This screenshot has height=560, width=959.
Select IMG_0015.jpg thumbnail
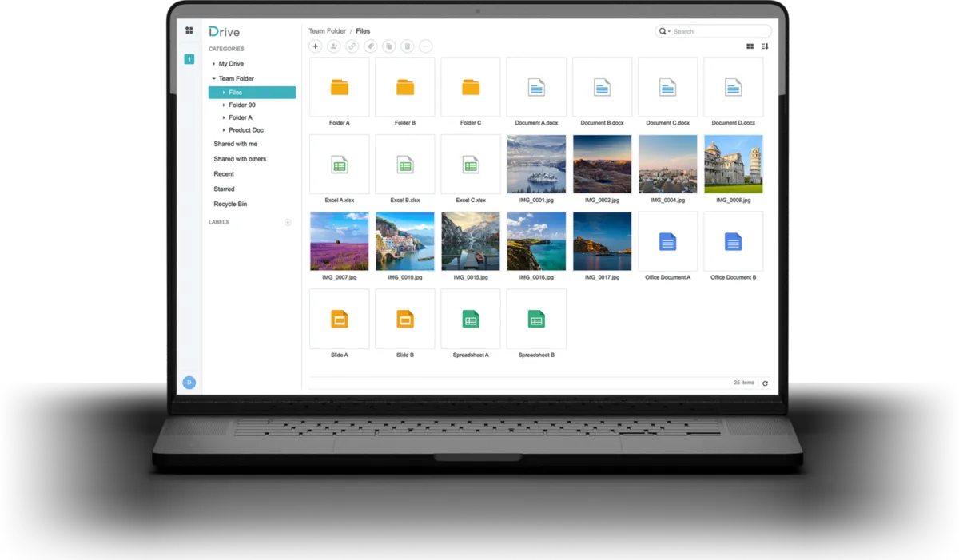click(x=471, y=241)
